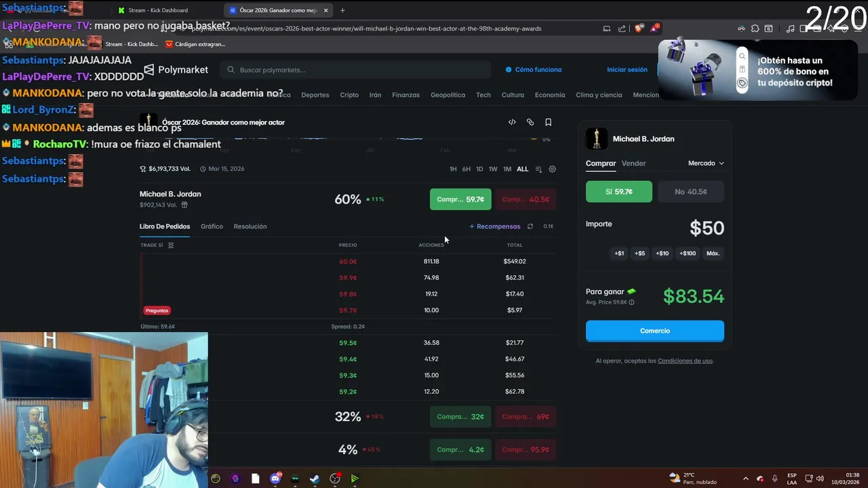Screen dimensions: 868x488
Task: Click the 59.5¢ bid price row
Action: [348, 343]
